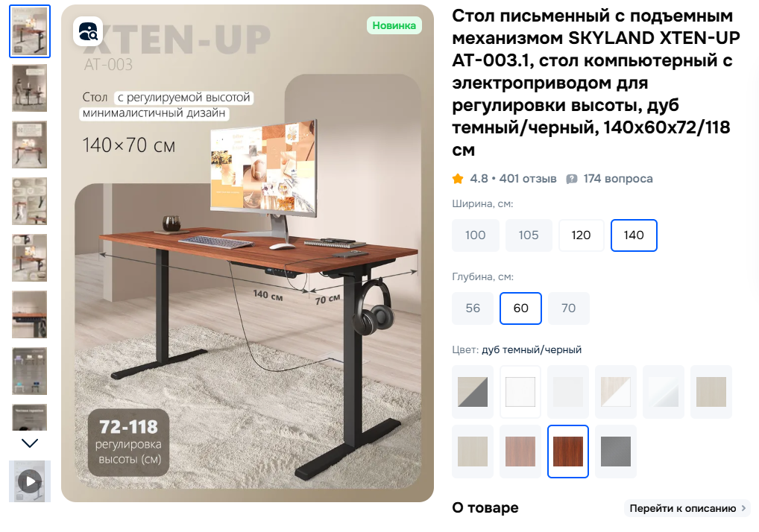Image resolution: width=759 pixels, height=532 pixels.
Task: Expand more thumbnails with down chevron
Action: click(x=30, y=443)
